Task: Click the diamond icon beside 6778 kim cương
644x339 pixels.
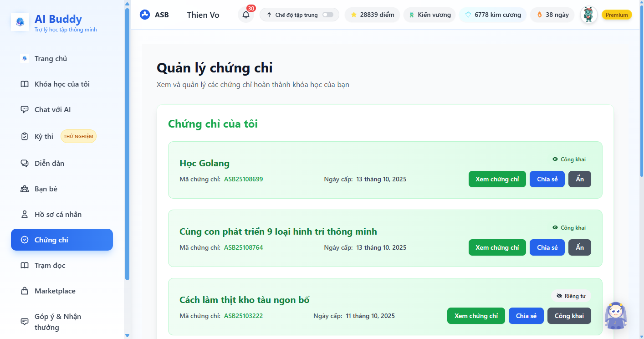Action: pyautogui.click(x=468, y=15)
